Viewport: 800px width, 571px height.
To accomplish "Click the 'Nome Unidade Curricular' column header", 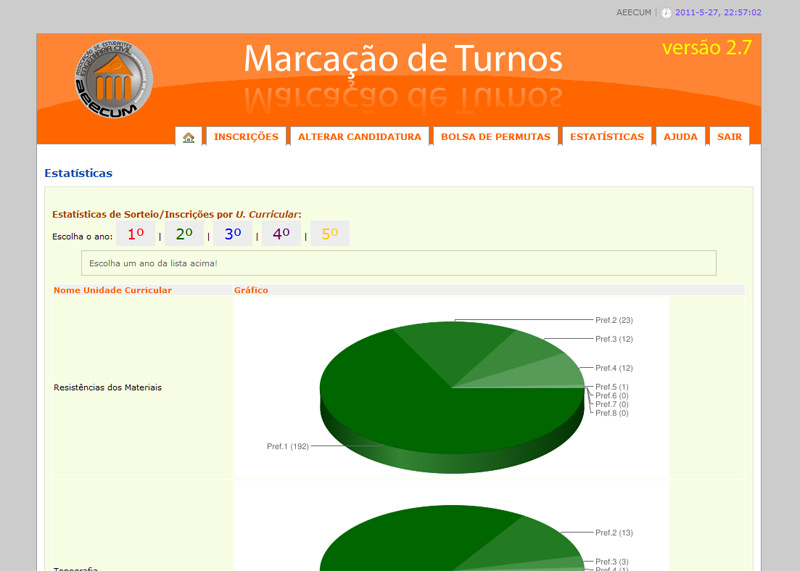I will click(x=113, y=290).
